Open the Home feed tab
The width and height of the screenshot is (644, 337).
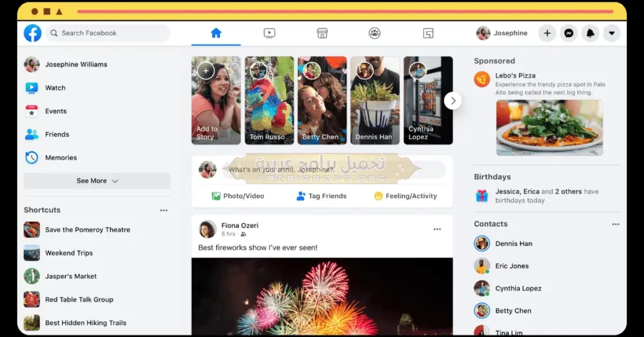click(x=216, y=33)
